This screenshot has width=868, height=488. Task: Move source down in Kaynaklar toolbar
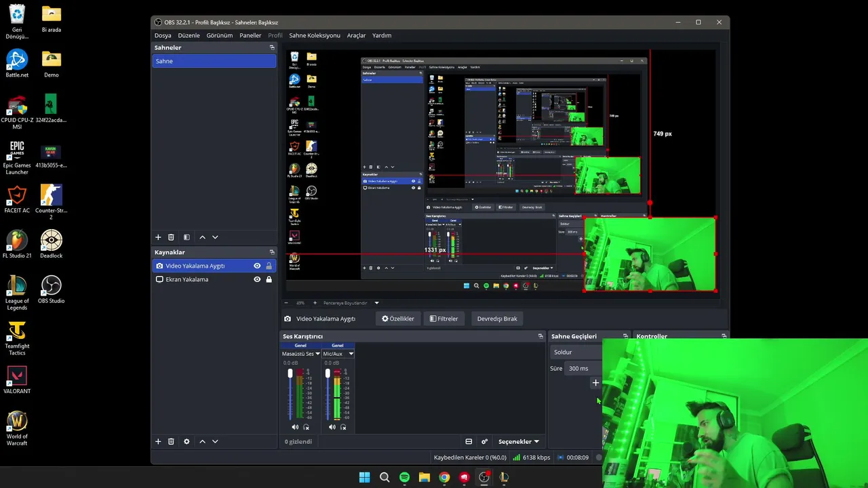[x=215, y=441]
